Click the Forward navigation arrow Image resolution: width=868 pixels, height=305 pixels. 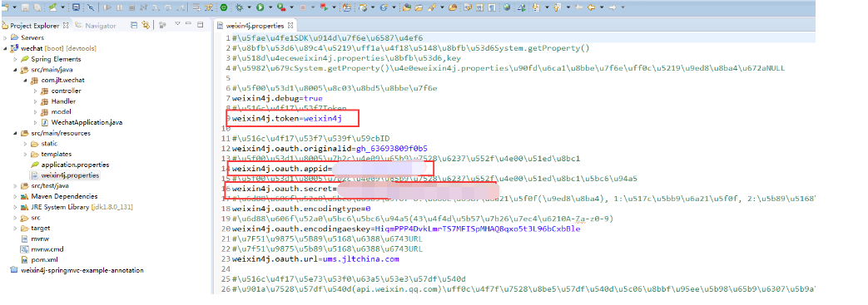tap(613, 7)
